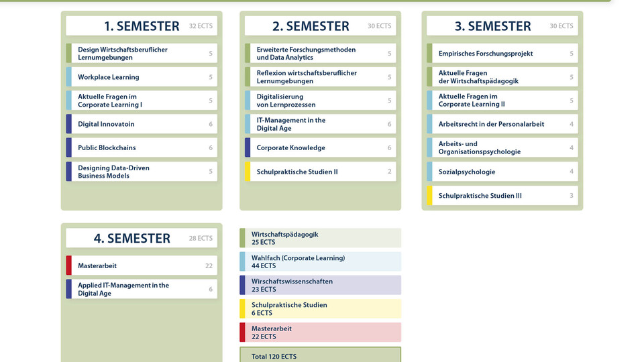Viewport: 644px width, 362px height.
Task: Click the Workplace Learning module
Action: tap(142, 76)
